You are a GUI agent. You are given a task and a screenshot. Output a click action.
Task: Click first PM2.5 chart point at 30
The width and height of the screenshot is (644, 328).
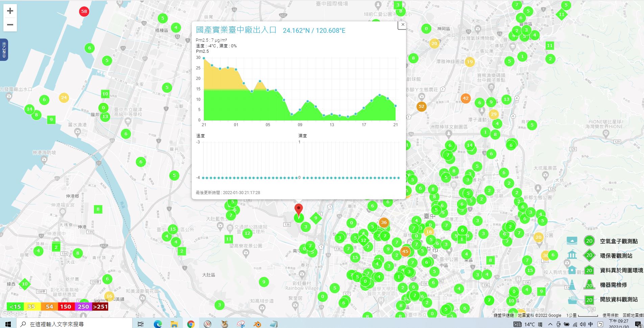click(x=204, y=58)
